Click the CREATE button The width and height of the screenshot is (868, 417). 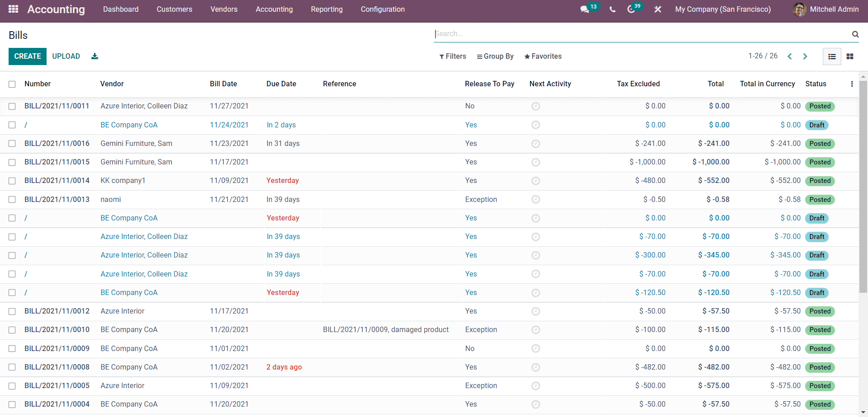[x=28, y=56]
